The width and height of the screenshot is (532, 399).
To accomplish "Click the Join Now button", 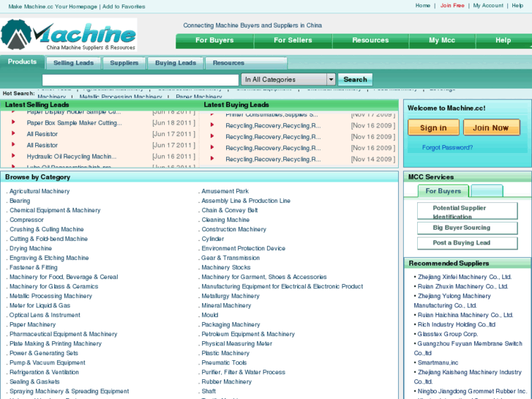I will tap(490, 127).
